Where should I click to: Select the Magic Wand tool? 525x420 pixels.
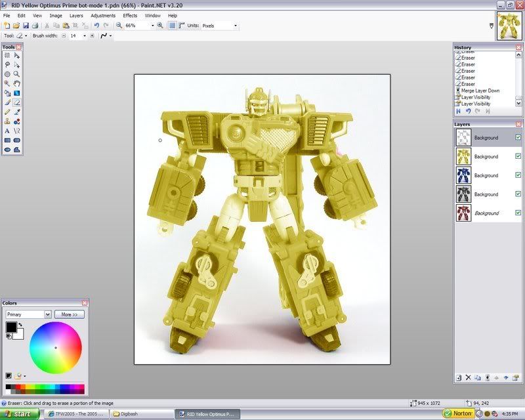pos(7,84)
